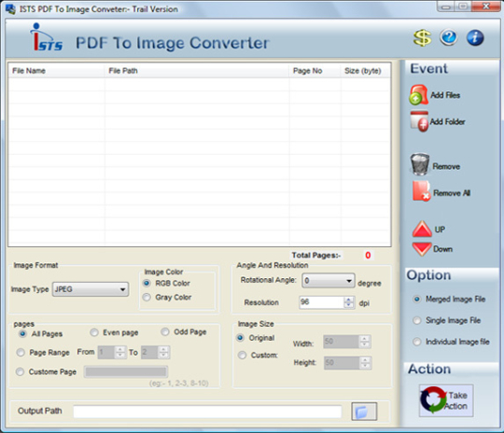Click the Height spinner arrows
Image resolution: width=504 pixels, height=433 pixels.
click(365, 363)
